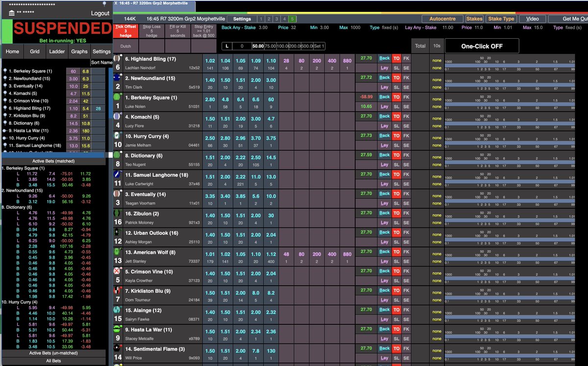Viewport: 588px width, 366px height.
Task: Open the Sort Name selector in sidebar
Action: pos(101,63)
